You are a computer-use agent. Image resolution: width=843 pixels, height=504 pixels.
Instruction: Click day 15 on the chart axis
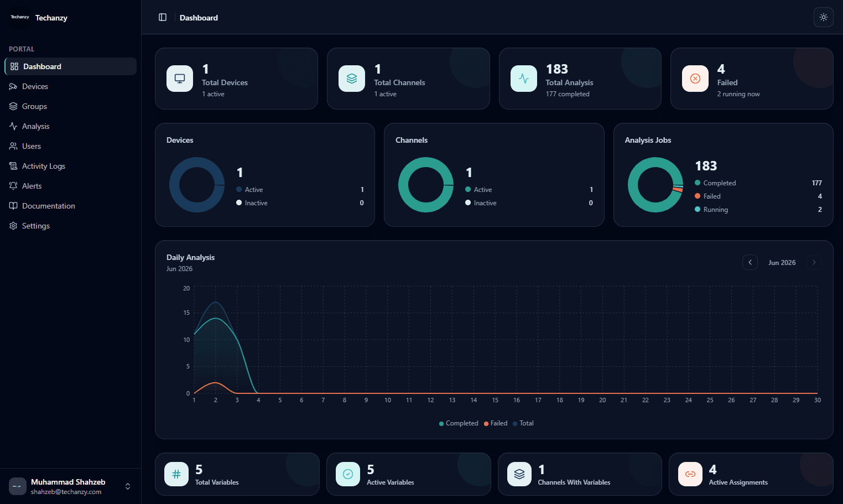tap(495, 400)
